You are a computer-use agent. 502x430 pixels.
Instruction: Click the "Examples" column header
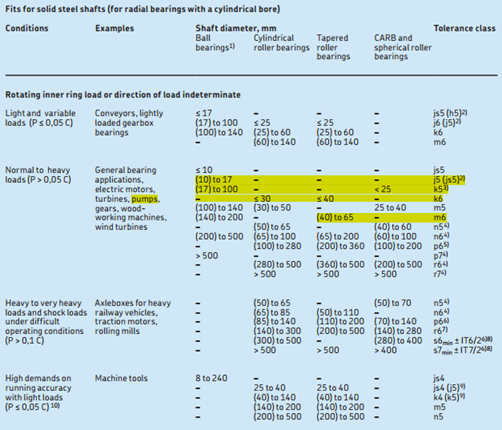[114, 28]
